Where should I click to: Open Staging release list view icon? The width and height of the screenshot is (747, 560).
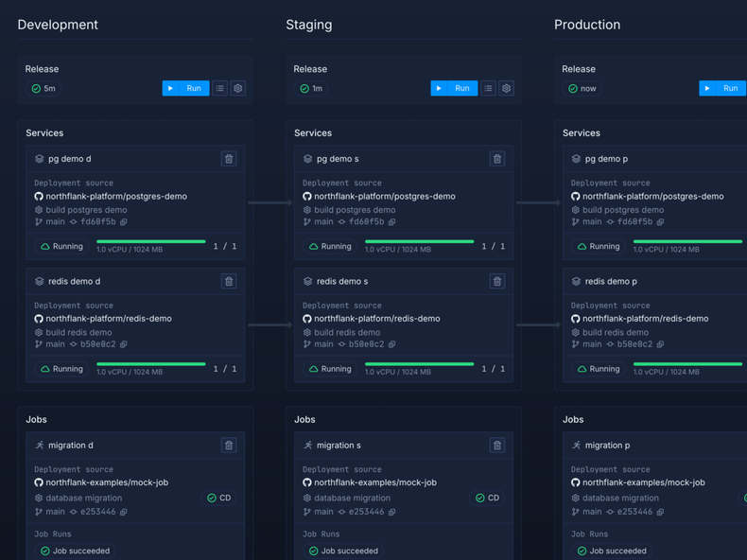coord(488,88)
